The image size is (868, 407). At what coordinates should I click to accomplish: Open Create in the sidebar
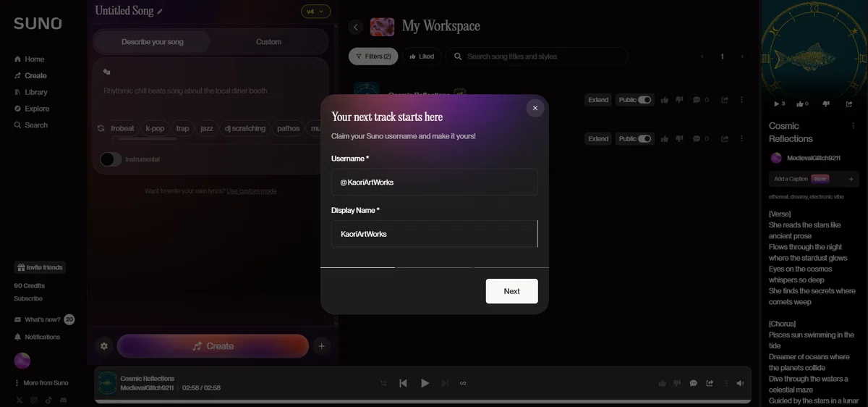coord(30,75)
